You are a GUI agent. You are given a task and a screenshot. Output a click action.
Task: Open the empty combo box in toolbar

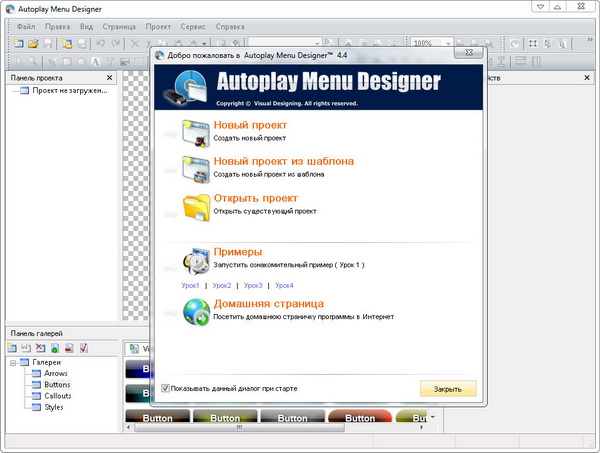[285, 43]
